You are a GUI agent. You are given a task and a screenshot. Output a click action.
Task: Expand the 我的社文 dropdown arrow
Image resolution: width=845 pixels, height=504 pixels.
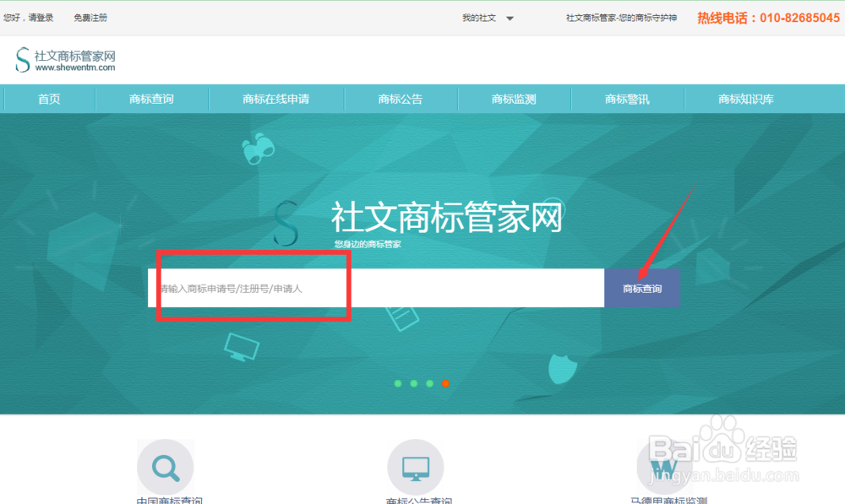[x=510, y=19]
